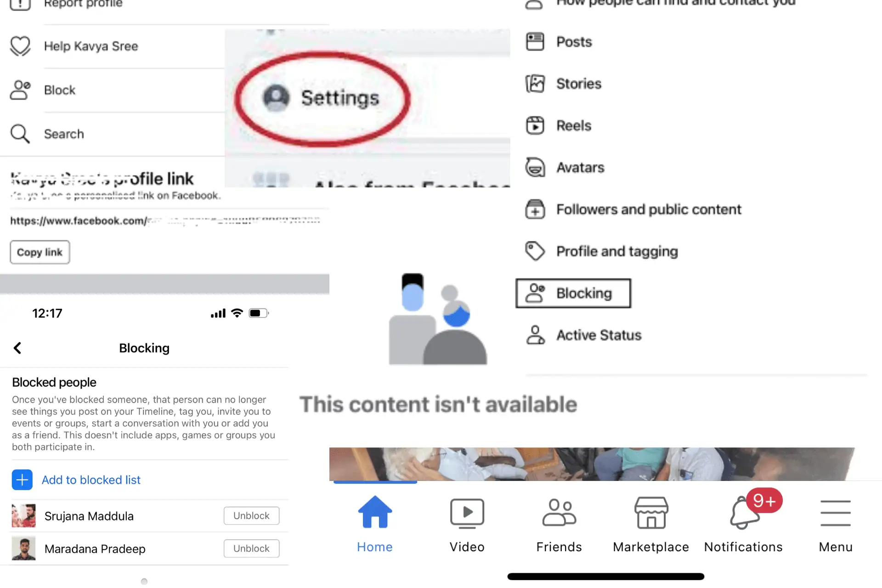Open the Posts privacy settings
Image resolution: width=882 pixels, height=588 pixels.
[x=572, y=41]
